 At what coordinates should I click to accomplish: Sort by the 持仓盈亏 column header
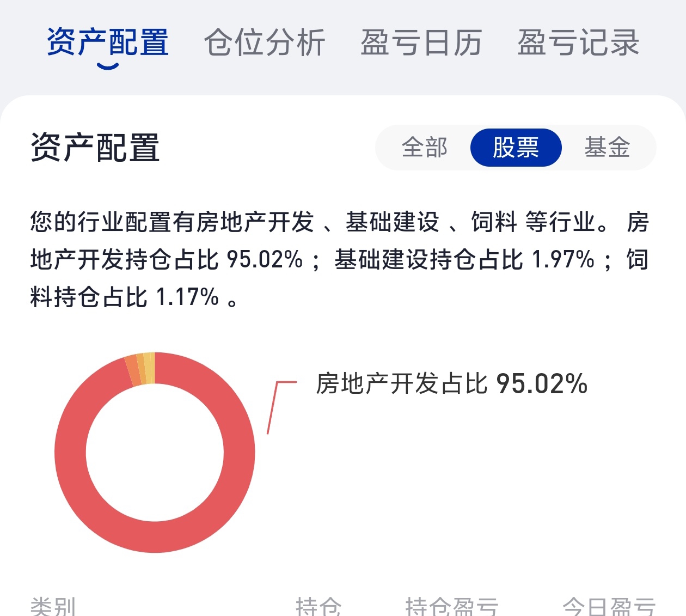tap(452, 607)
